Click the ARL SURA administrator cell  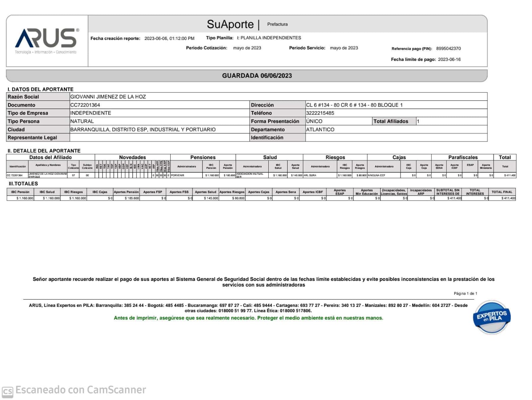(x=310, y=175)
